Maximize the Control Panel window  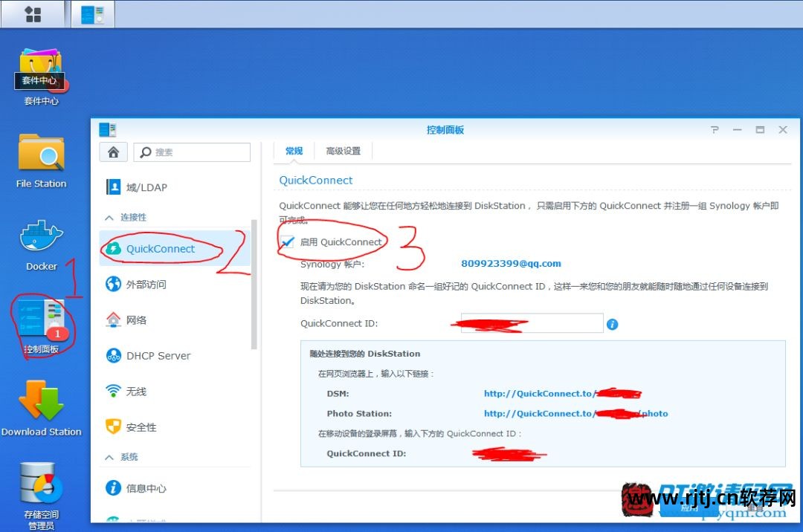coord(760,130)
